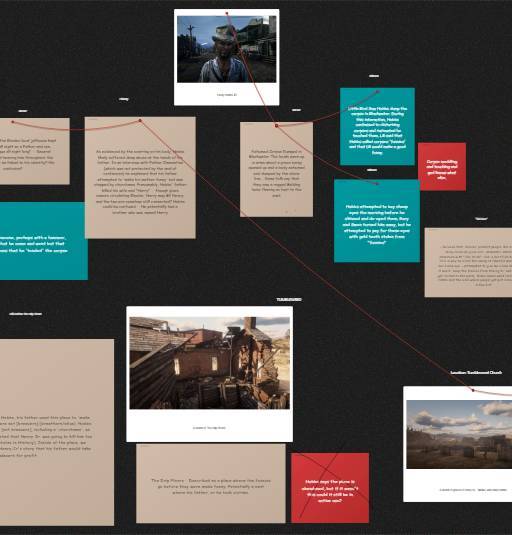Click the 'Tumbleweed Church' location label
Viewport: 512px width, 535px height.
476,372
